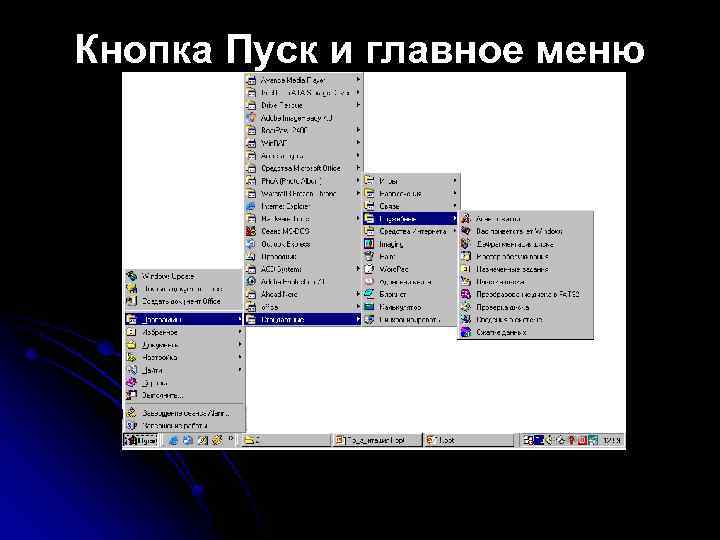The image size is (720, 540).
Task: Click the Справка help book icon
Action: click(132, 382)
